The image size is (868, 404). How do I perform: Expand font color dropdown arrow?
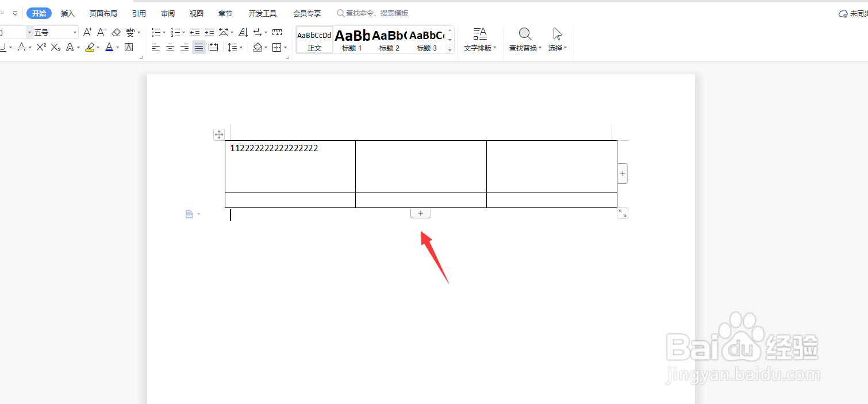(117, 48)
